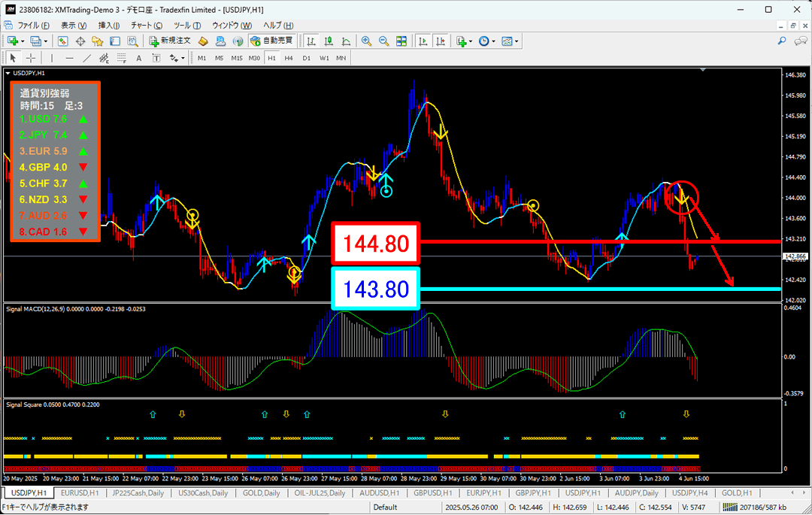Expand the new chart dropdown arrow
The width and height of the screenshot is (812, 515).
point(23,41)
